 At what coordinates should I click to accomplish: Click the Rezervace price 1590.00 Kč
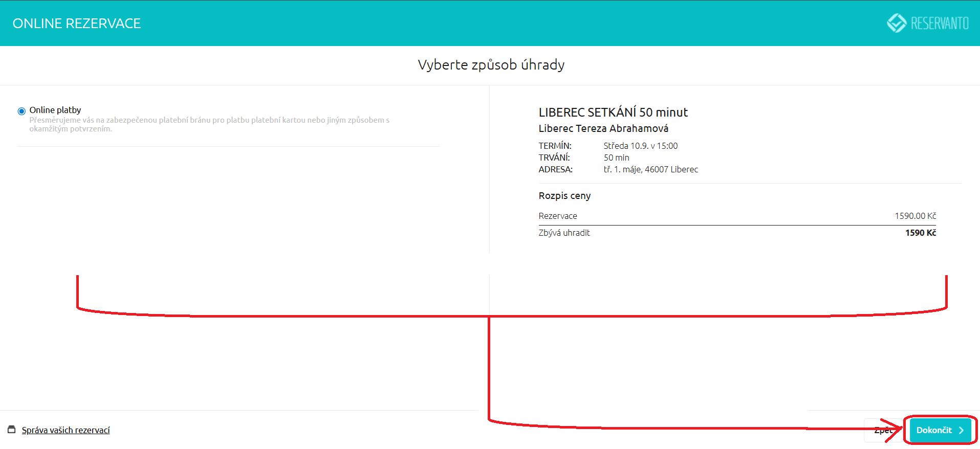[x=915, y=216]
